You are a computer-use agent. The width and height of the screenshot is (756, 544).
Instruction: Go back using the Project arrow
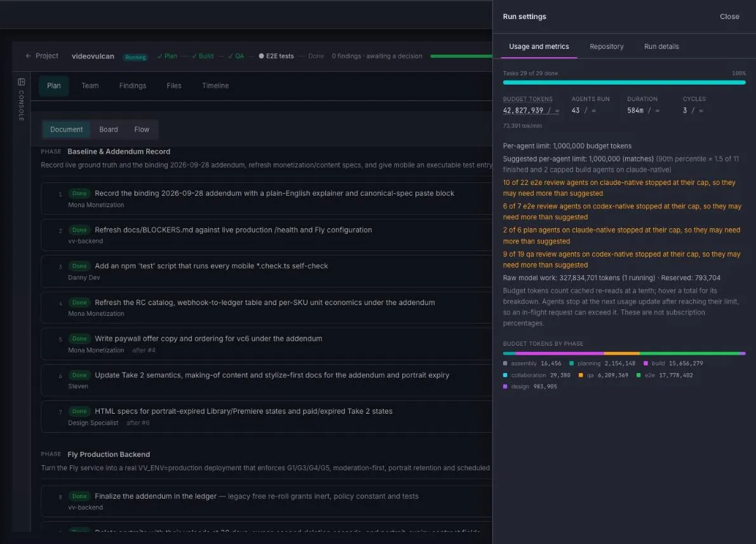tap(28, 56)
